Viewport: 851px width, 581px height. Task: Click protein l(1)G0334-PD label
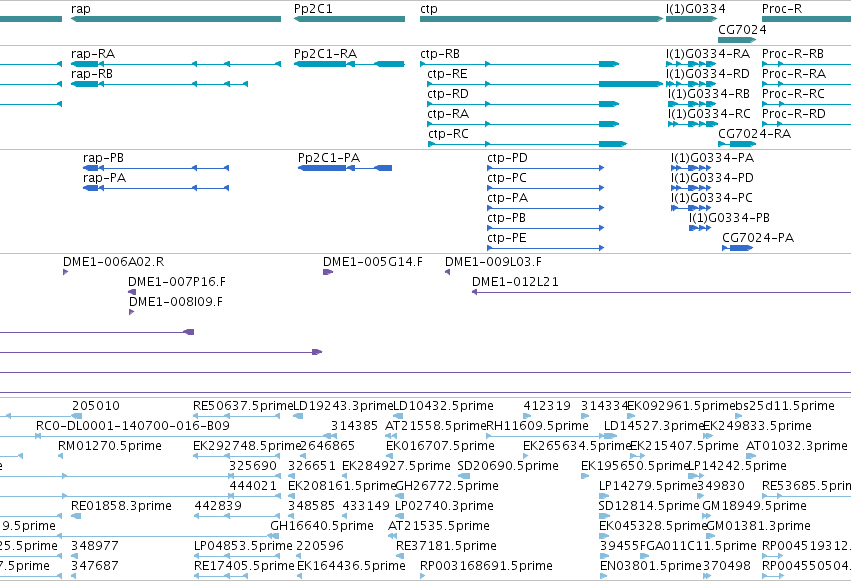[x=712, y=178]
